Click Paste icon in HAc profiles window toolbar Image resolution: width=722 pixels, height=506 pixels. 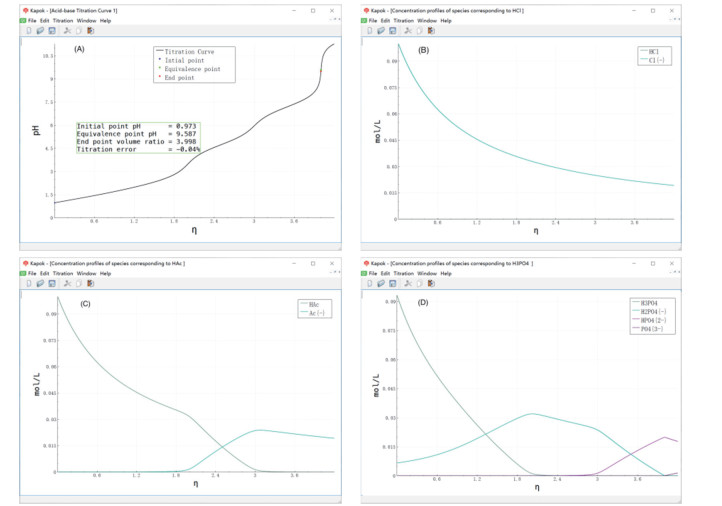pyautogui.click(x=90, y=283)
